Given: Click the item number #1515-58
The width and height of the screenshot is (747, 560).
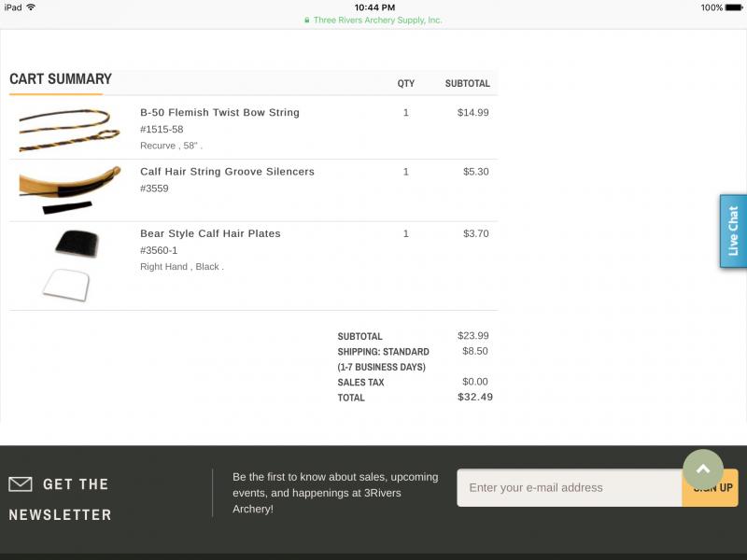Looking at the screenshot, I should click(x=162, y=129).
